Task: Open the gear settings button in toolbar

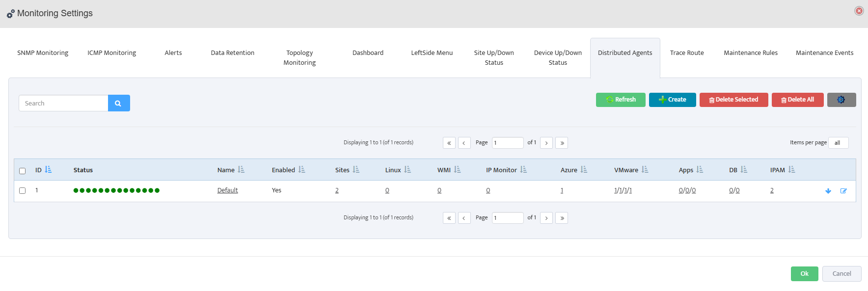Action: [841, 100]
